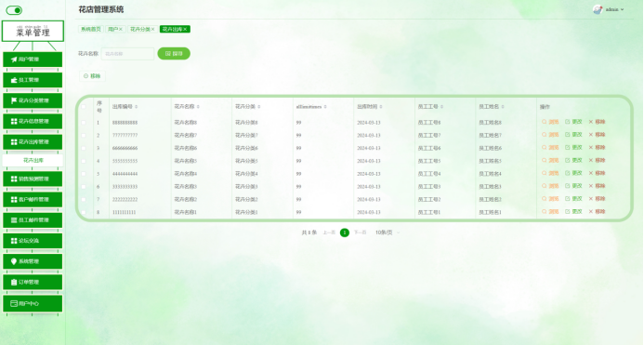Collapse the 花卉出库管理 sidebar group
644x345 pixels.
33,142
